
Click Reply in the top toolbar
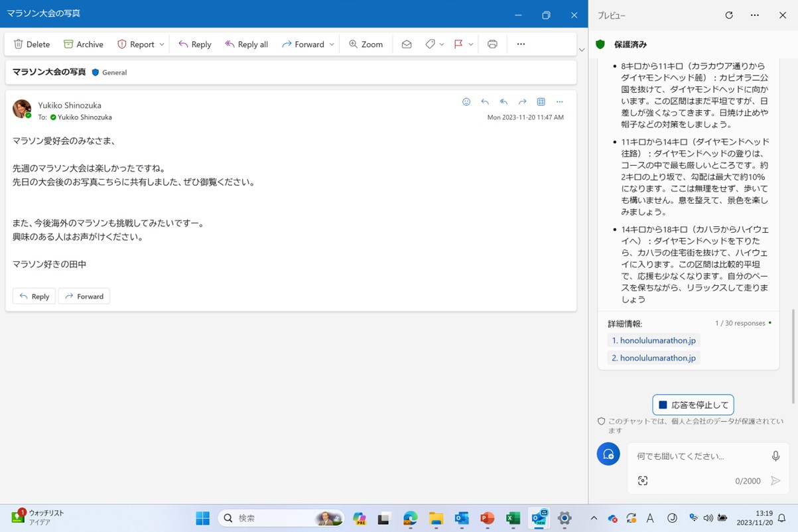coord(195,44)
